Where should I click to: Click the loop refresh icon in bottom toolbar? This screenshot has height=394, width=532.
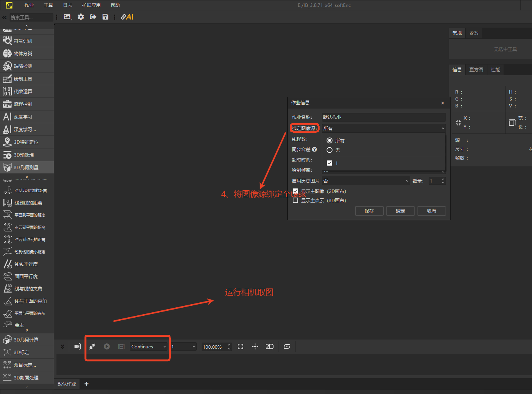click(x=287, y=346)
